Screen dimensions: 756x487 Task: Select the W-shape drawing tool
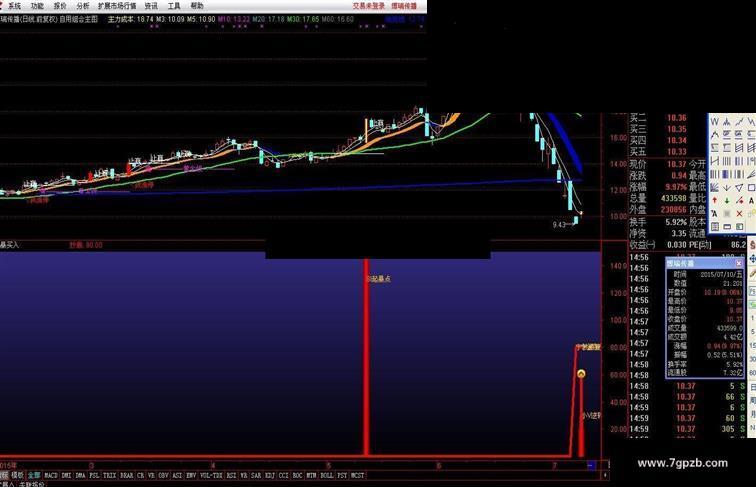click(715, 122)
